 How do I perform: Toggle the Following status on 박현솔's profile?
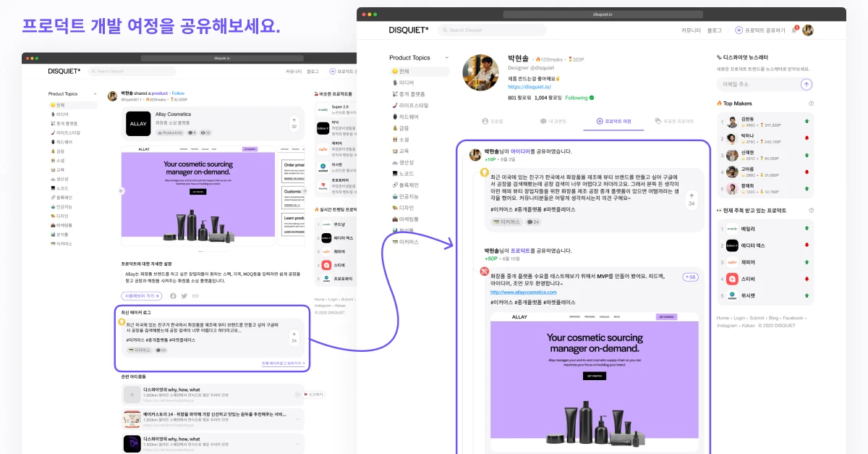click(x=579, y=98)
